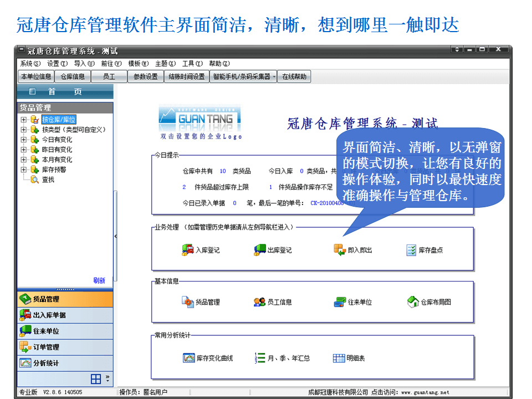Open the 主题(X) menu
The width and height of the screenshot is (532, 399).
coord(165,63)
